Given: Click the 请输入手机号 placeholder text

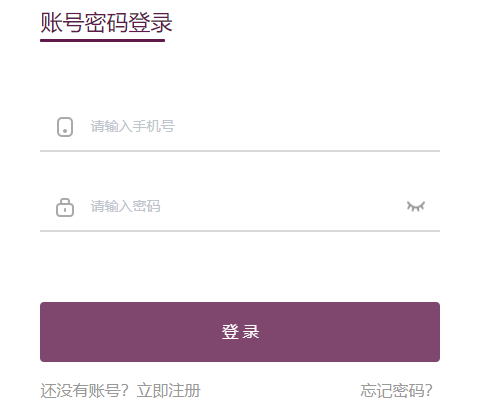Looking at the screenshot, I should point(133,126).
